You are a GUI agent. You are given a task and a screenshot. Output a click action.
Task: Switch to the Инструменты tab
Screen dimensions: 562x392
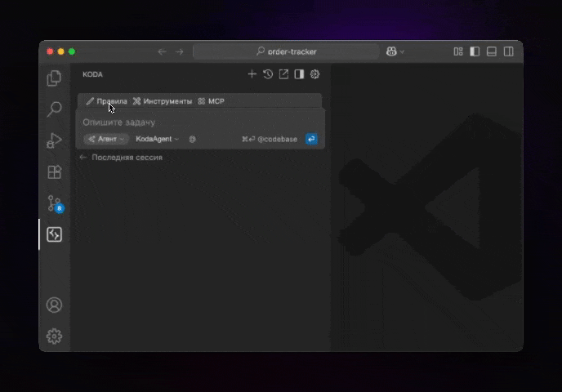(x=163, y=101)
